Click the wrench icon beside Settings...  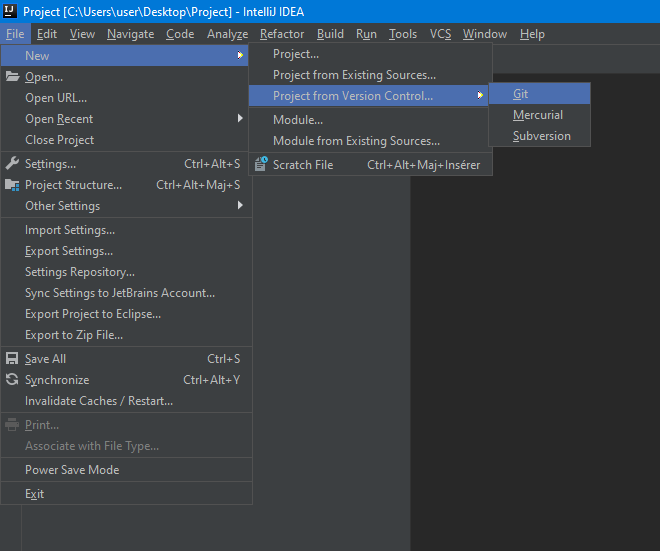point(12,163)
